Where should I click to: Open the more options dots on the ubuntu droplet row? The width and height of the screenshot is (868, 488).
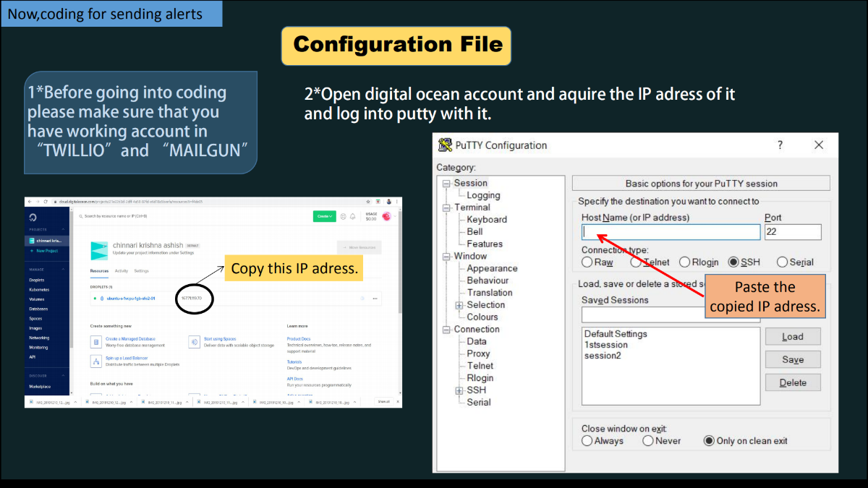click(375, 298)
